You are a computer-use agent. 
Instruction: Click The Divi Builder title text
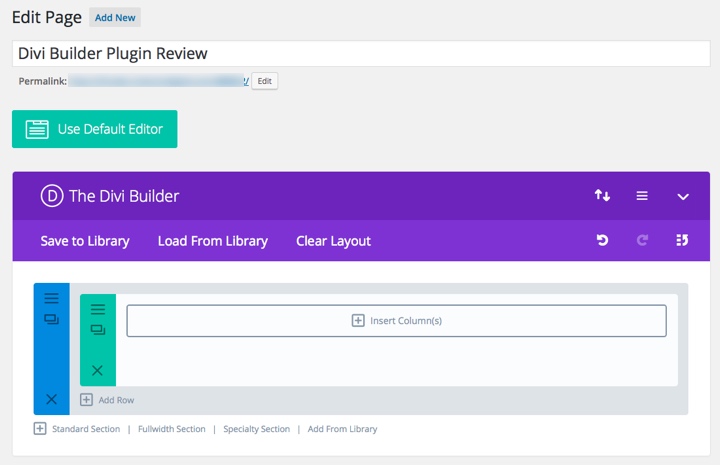[x=124, y=196]
